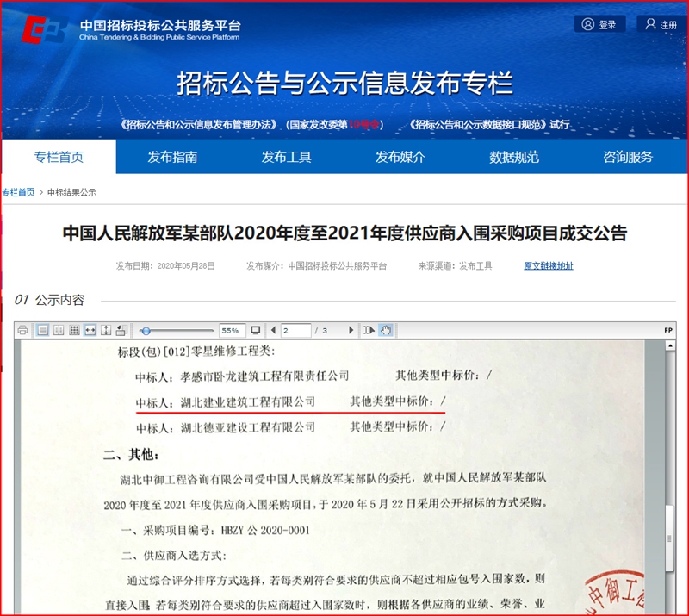Click 孝感市卧龙建筑工程有限责任公司 in document
This screenshot has width=689, height=616.
tap(264, 376)
